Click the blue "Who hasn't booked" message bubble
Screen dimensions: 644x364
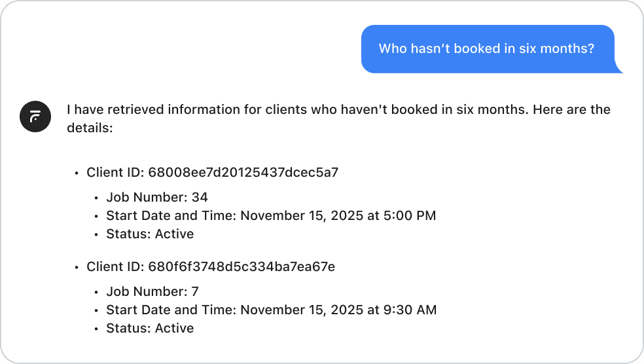point(486,49)
